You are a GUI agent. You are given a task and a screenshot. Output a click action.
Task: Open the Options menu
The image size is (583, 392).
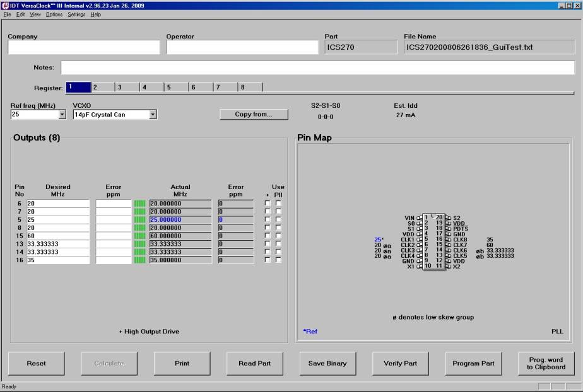(54, 14)
